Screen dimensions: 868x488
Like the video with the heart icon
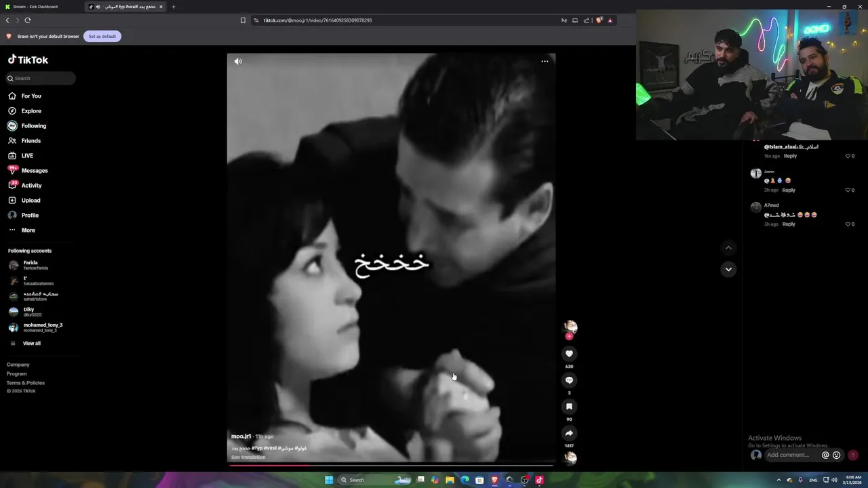click(569, 353)
